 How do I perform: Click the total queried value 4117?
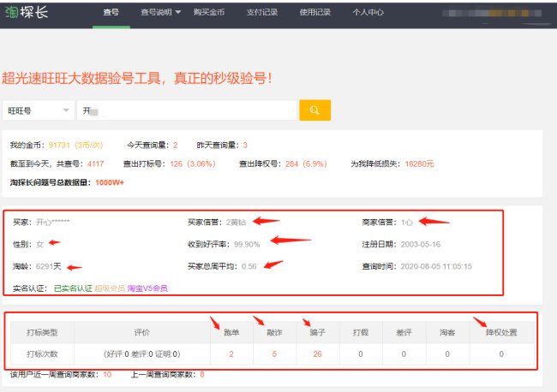[96, 163]
